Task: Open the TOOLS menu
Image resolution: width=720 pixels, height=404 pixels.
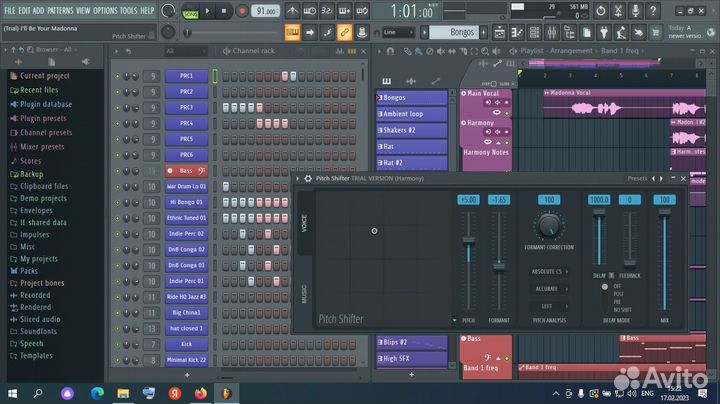Action: coord(129,10)
